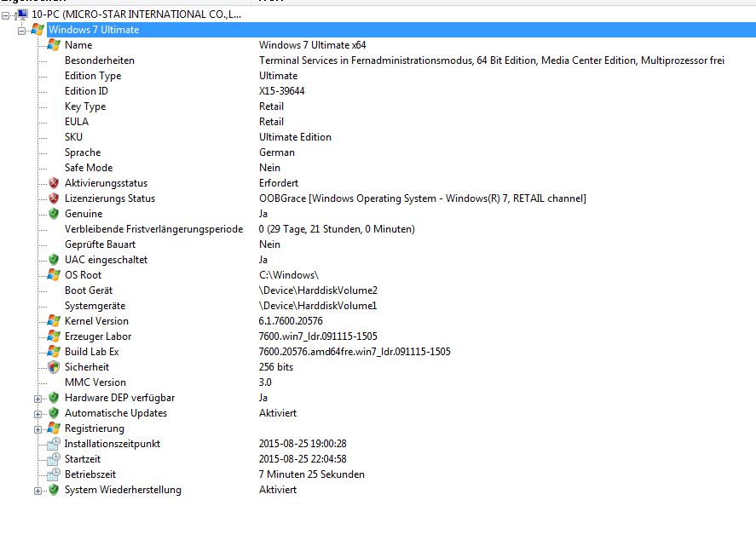
Task: Click the red shield icon beside Aktivierungsstatus
Action: pos(54,183)
